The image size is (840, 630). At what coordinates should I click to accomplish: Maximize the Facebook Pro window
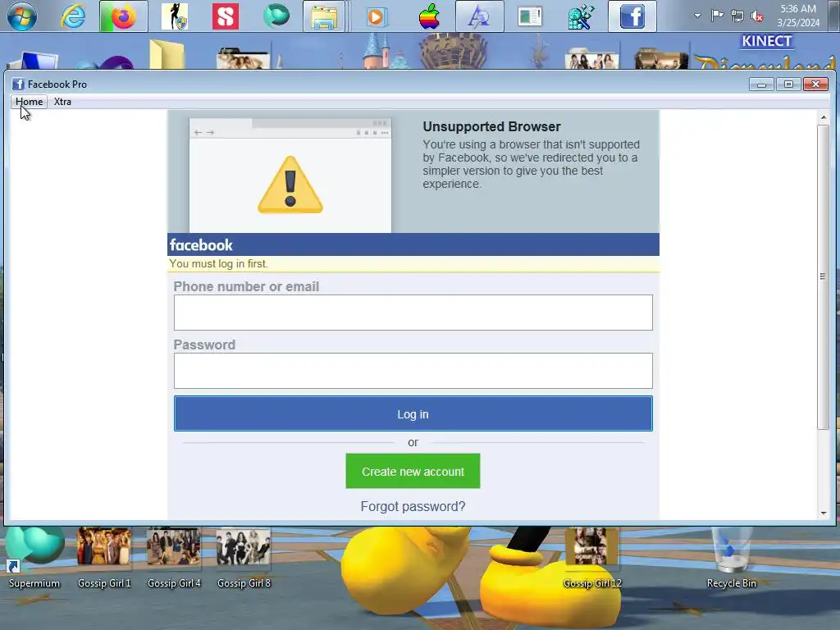[x=788, y=84]
